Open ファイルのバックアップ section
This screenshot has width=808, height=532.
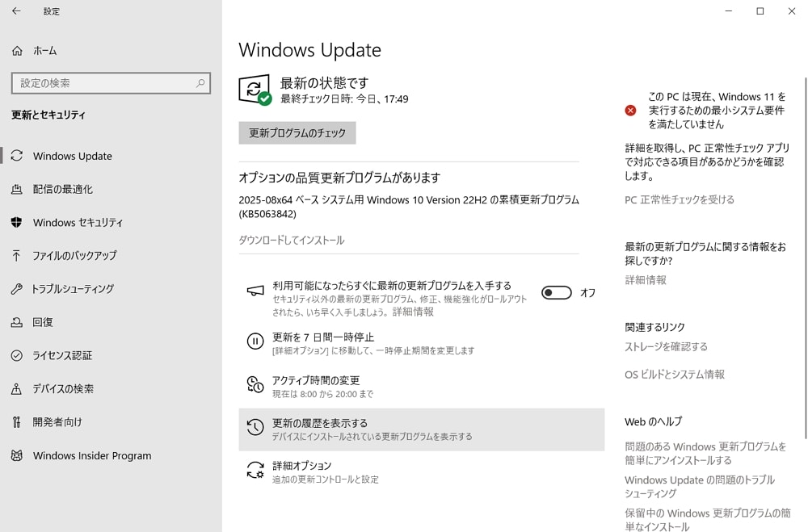pyautogui.click(x=74, y=255)
